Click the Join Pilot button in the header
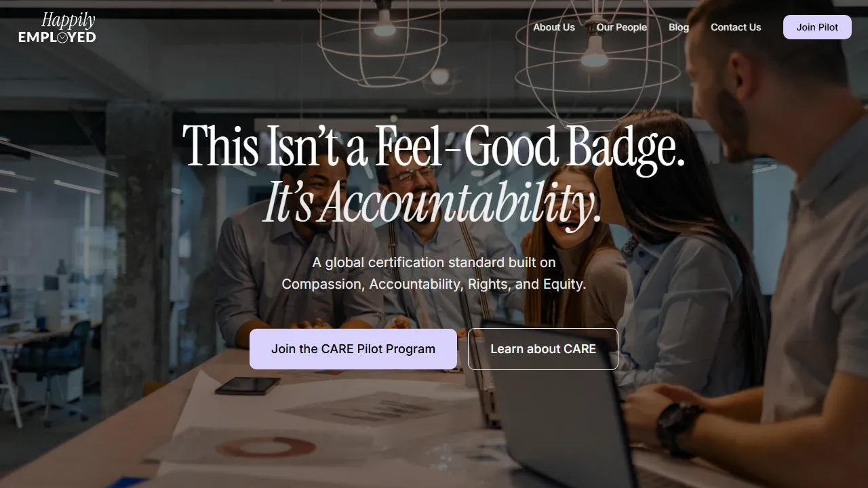The image size is (868, 488). point(817,27)
